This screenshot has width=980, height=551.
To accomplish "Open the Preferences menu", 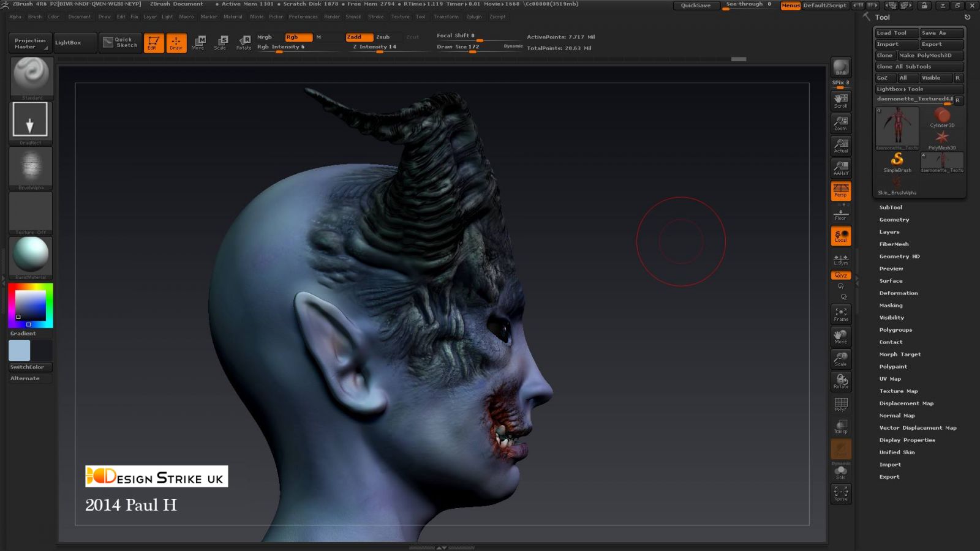I will (303, 17).
